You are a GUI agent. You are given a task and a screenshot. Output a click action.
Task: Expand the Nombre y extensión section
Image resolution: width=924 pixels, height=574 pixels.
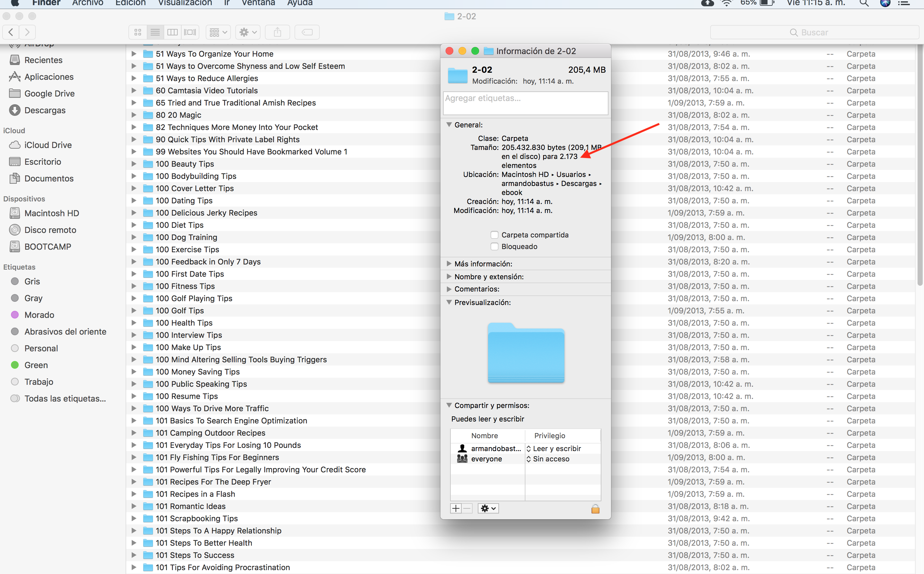[x=449, y=276]
